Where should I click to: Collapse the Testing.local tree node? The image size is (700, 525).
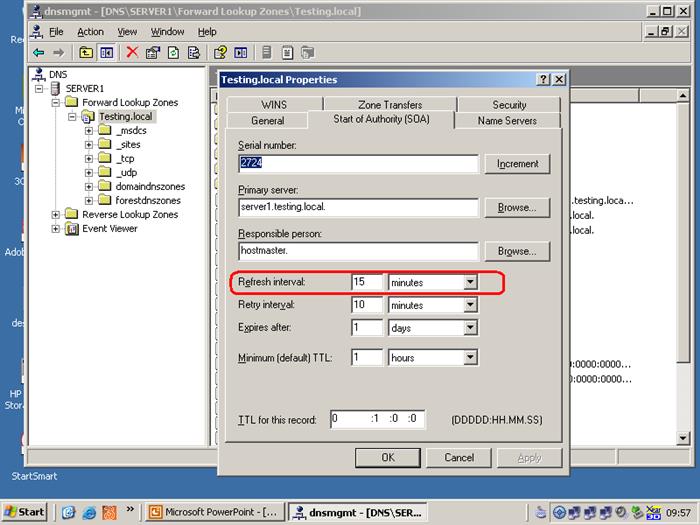(x=72, y=117)
